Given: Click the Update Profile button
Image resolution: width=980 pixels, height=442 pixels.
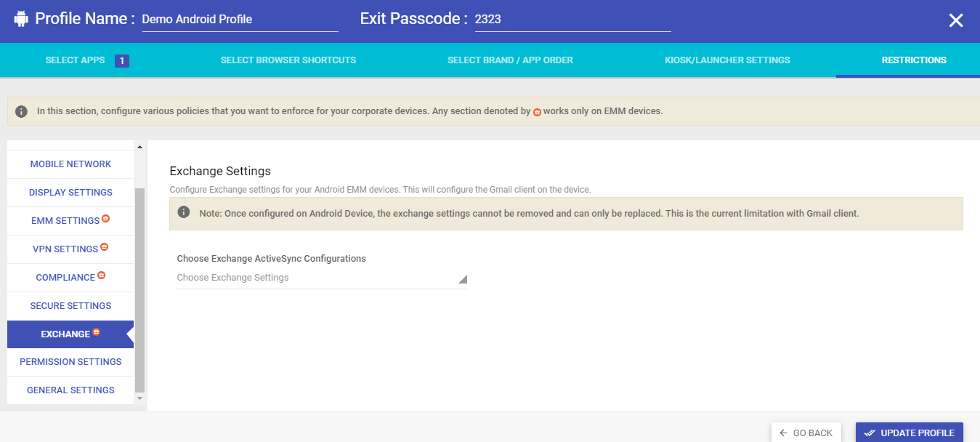Looking at the screenshot, I should (x=910, y=433).
